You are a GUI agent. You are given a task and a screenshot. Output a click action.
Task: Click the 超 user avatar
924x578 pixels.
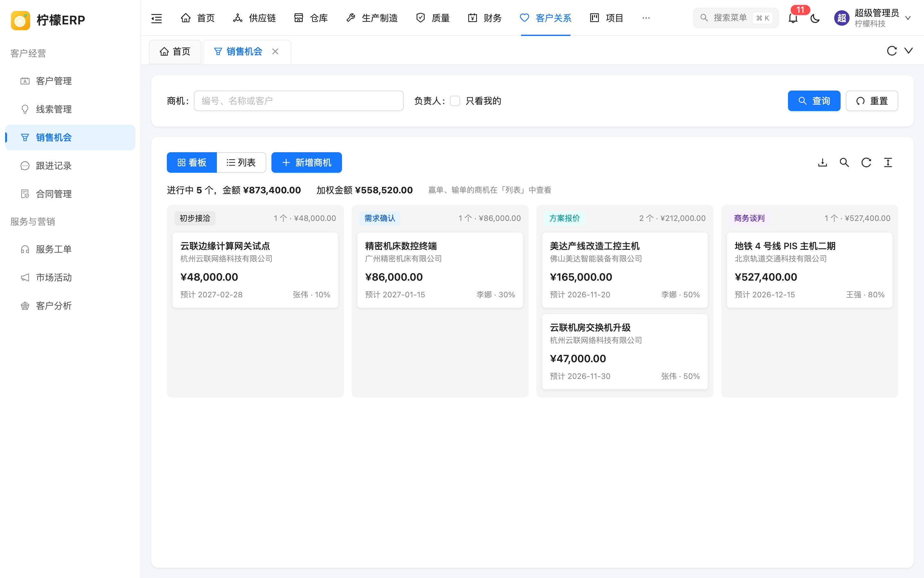coord(842,18)
